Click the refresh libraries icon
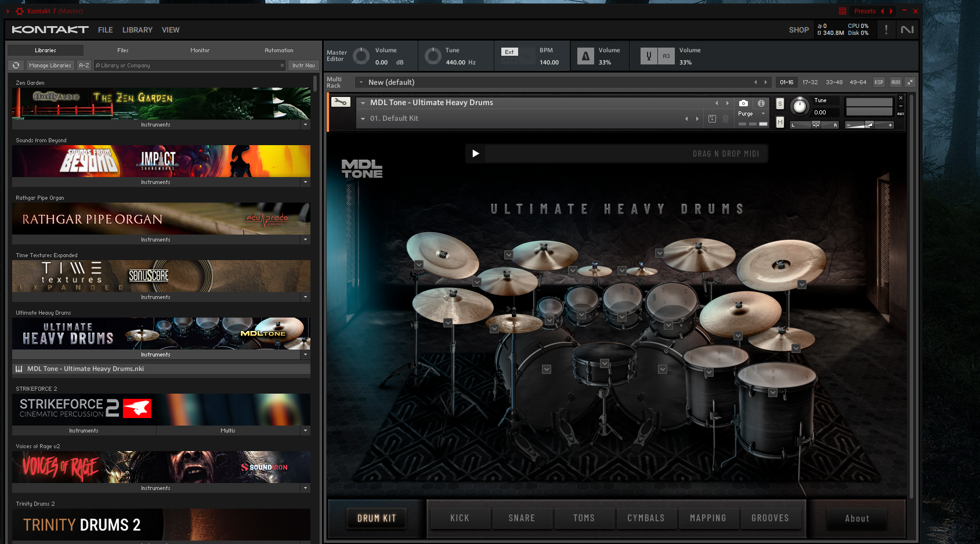 coord(16,66)
